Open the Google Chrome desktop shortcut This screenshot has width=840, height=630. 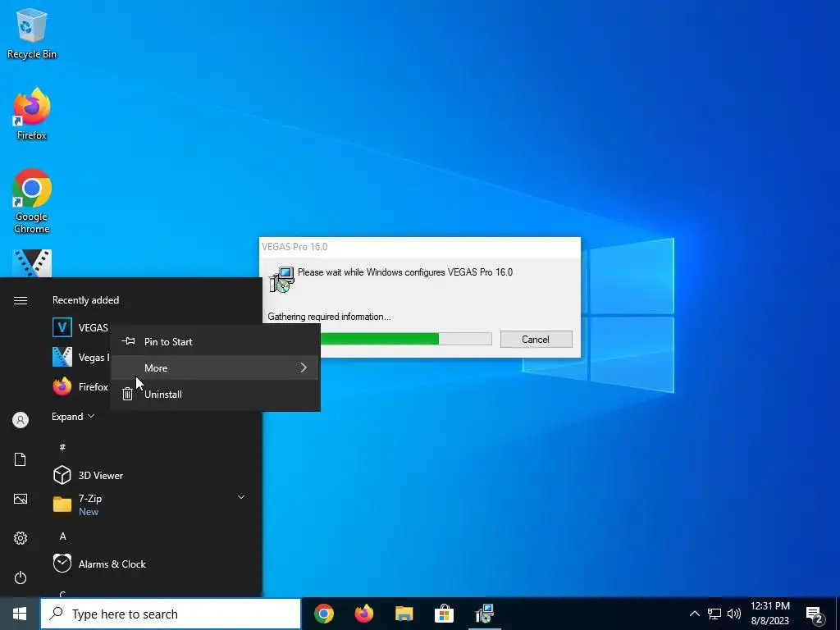tap(32, 201)
